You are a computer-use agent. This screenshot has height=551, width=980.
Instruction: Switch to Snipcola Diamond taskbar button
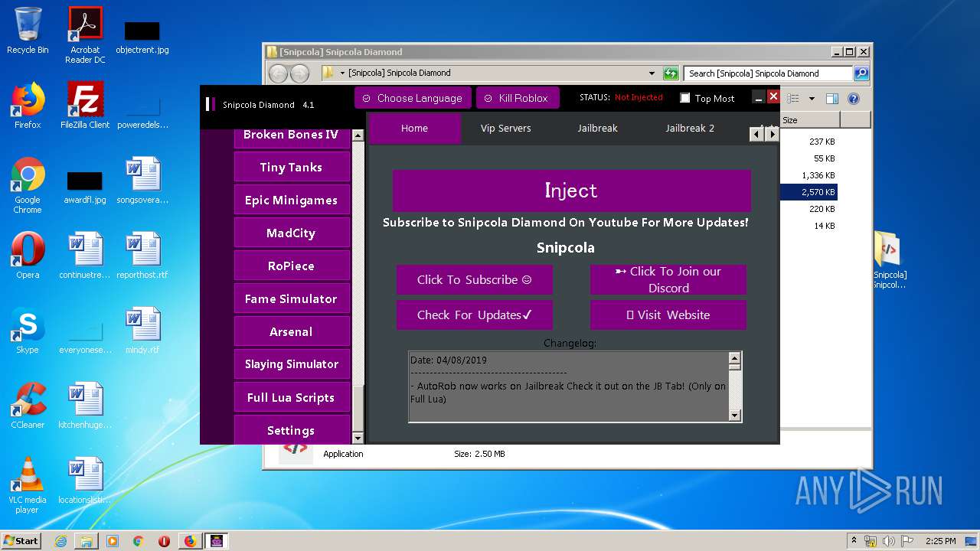point(216,541)
